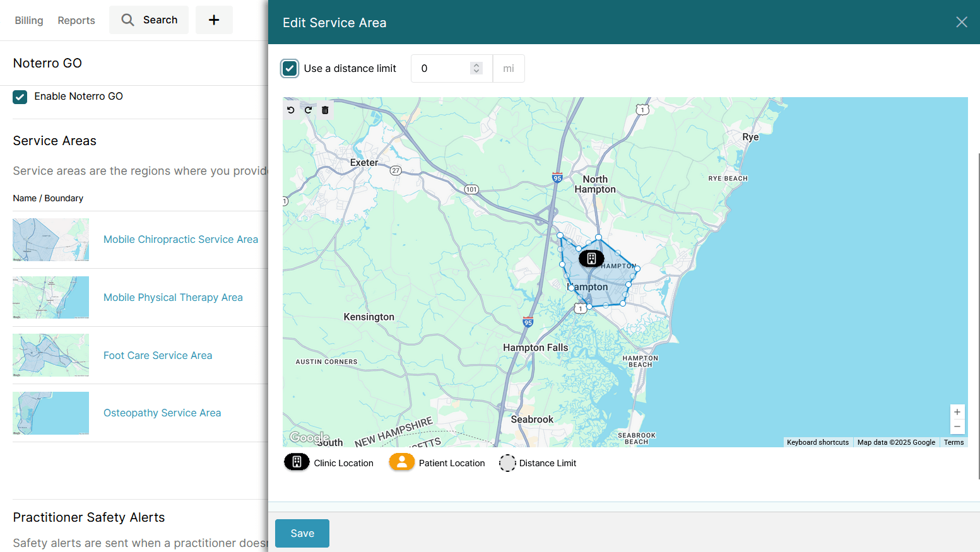The image size is (980, 552).
Task: Open Mobile Physical Therapy Area link
Action: click(173, 298)
